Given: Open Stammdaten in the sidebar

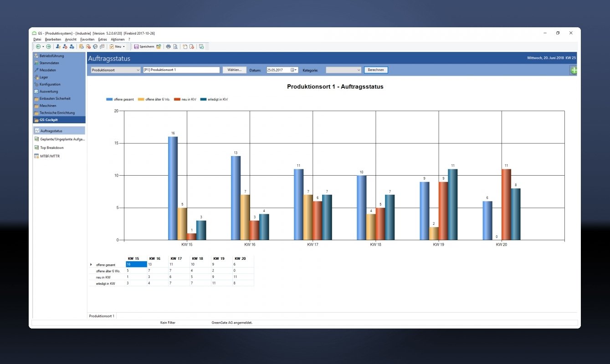Looking at the screenshot, I should [59, 63].
